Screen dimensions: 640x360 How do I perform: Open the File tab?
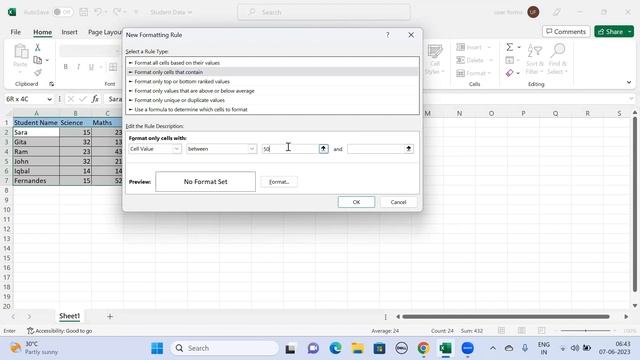click(16, 32)
